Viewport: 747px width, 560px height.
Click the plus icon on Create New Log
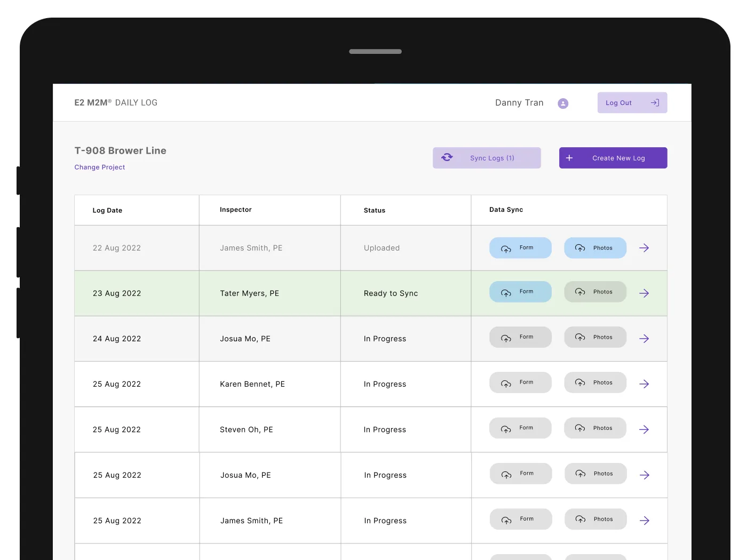click(569, 158)
